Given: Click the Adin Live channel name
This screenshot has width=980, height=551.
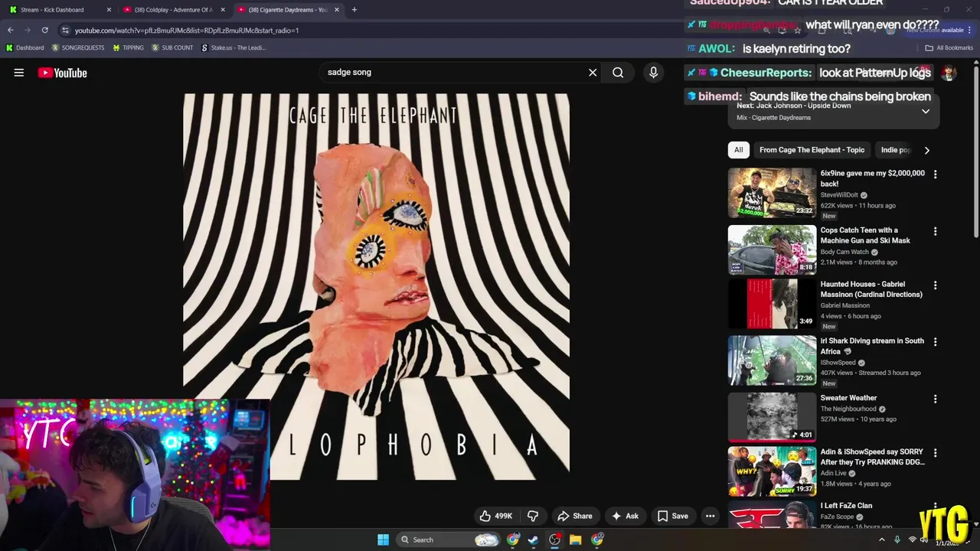Looking at the screenshot, I should [834, 473].
